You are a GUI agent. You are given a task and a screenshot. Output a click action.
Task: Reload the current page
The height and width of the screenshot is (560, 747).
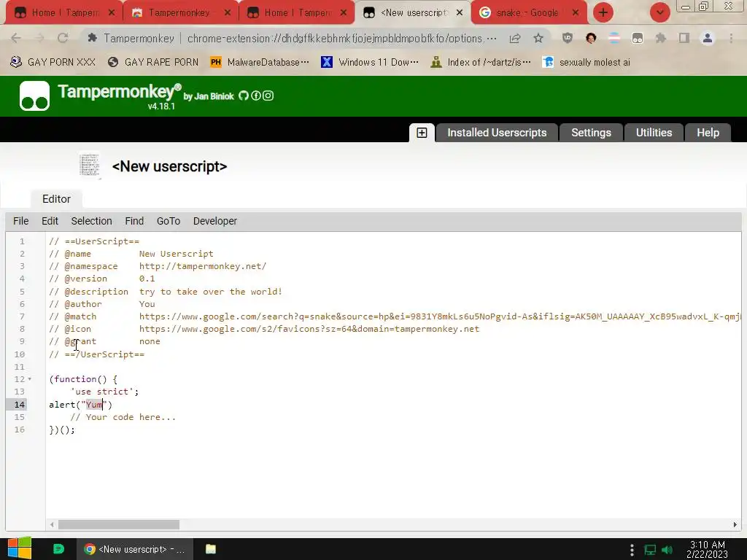pyautogui.click(x=63, y=38)
